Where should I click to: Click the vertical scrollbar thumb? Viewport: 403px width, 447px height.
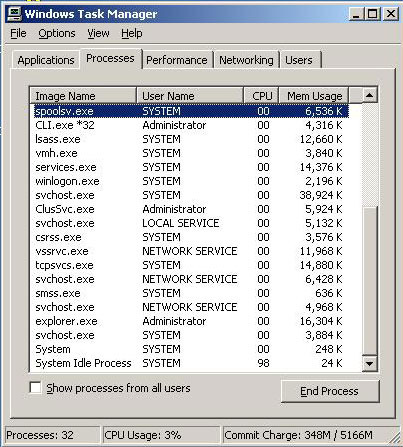point(369,281)
